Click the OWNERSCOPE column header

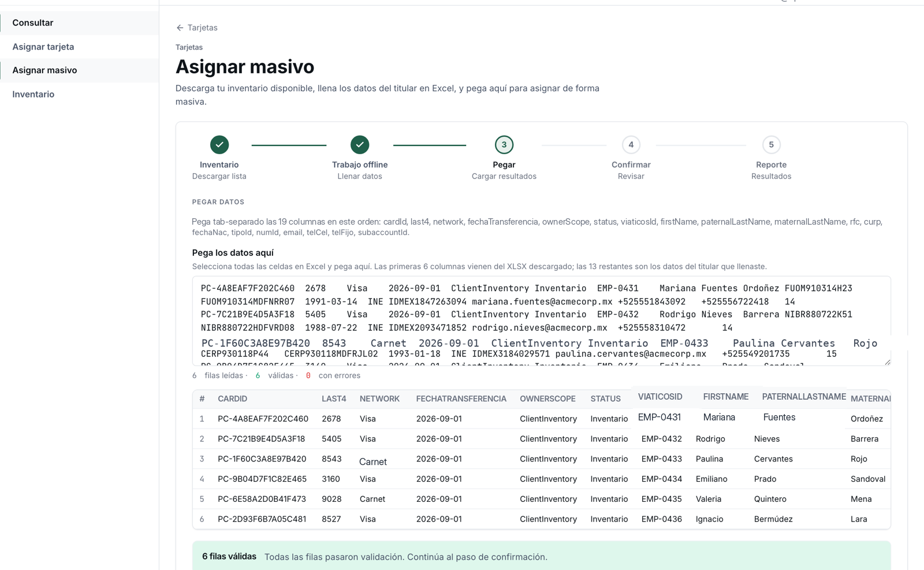pos(547,399)
